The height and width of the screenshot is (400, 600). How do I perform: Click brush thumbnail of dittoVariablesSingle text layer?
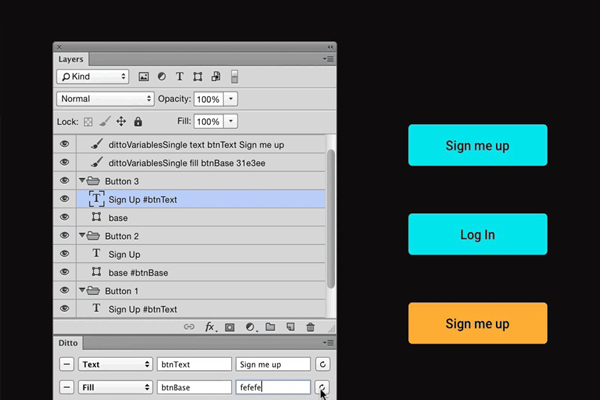point(96,144)
